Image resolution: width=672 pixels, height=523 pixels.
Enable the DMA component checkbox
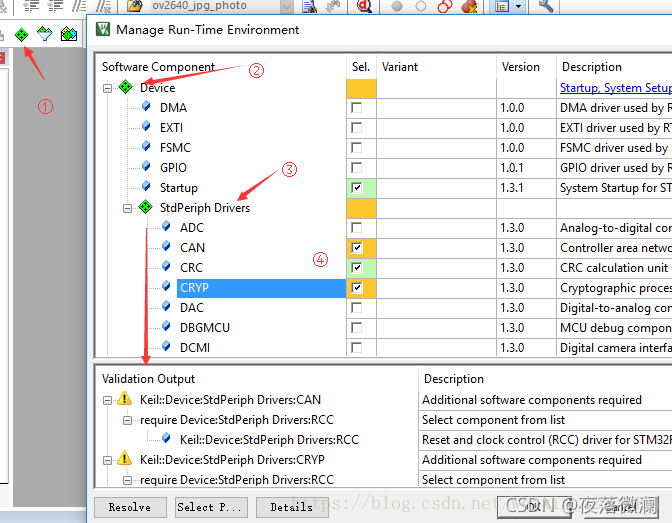point(357,108)
